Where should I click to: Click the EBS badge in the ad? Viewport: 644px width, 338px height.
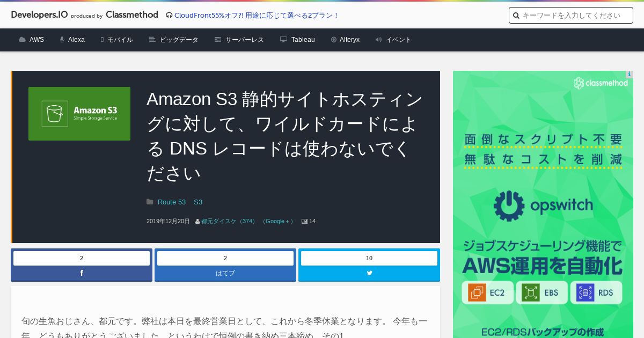point(541,293)
